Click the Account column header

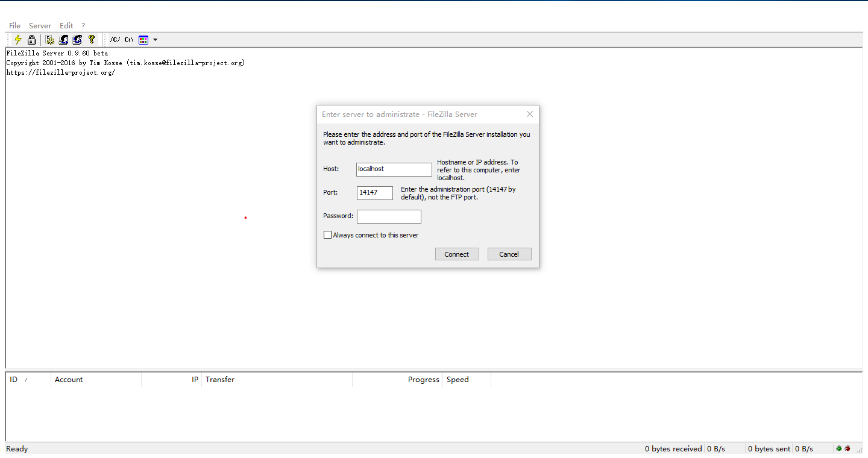tap(96, 380)
